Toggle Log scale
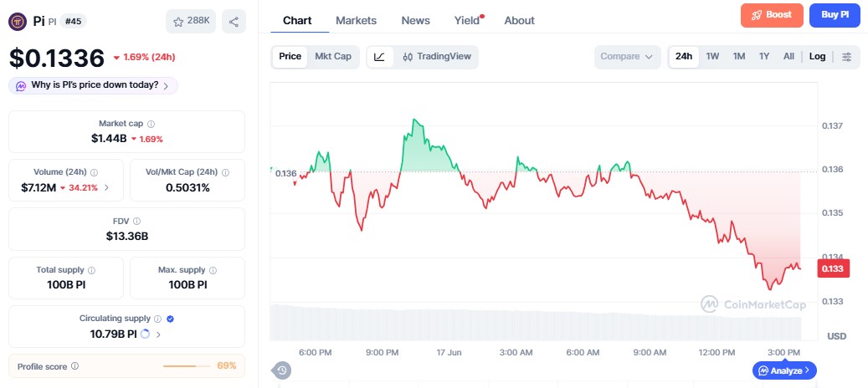Image resolution: width=868 pixels, height=388 pixels. [x=817, y=56]
